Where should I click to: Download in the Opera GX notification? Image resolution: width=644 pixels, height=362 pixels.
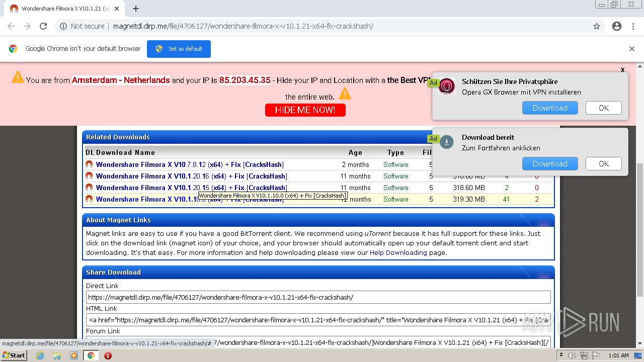tap(550, 108)
